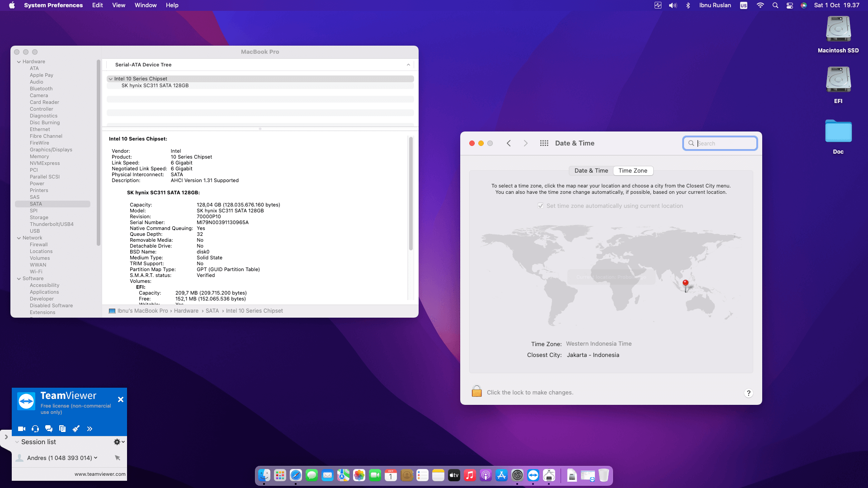
Task: Open TeamViewer file box icon
Action: pos(62,429)
